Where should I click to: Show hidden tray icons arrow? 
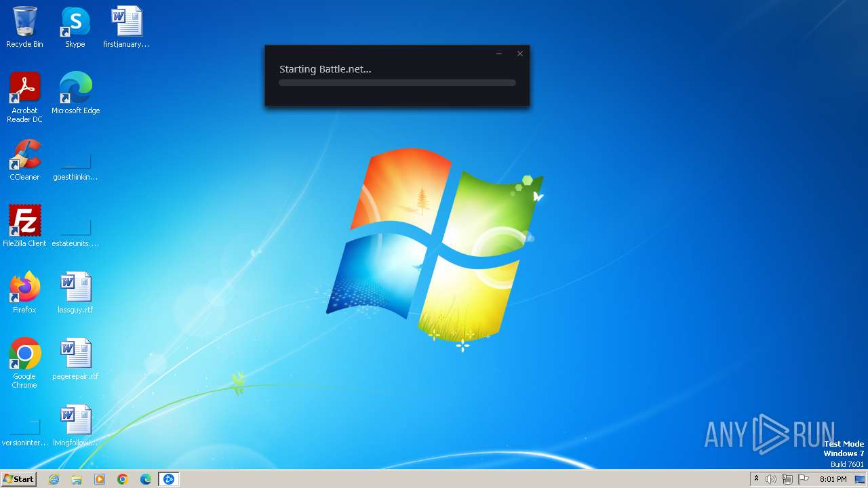(756, 479)
